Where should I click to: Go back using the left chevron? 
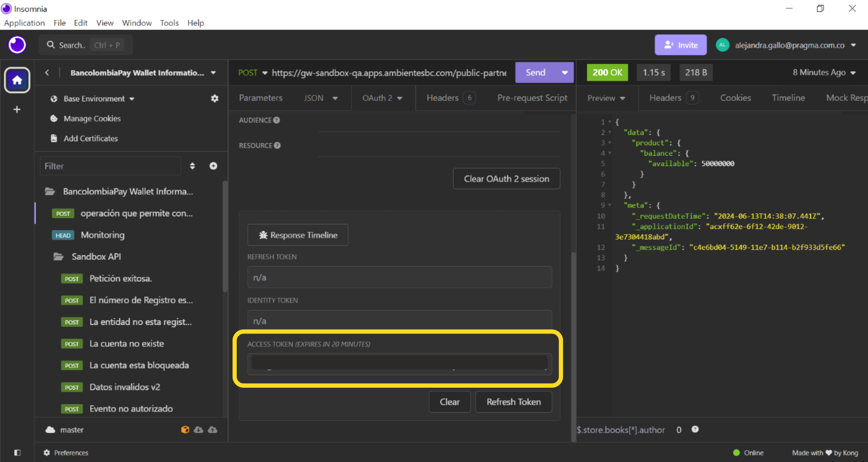[x=47, y=72]
